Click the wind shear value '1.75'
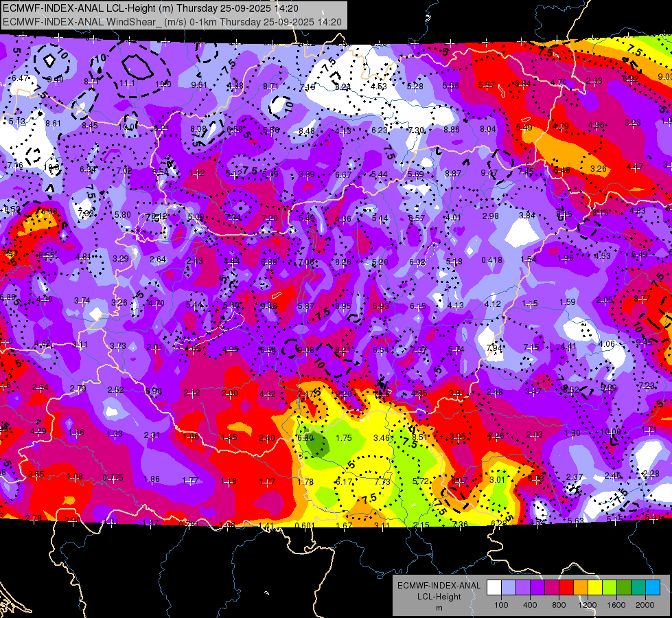Screen dimensions: 672x618 coord(344,438)
